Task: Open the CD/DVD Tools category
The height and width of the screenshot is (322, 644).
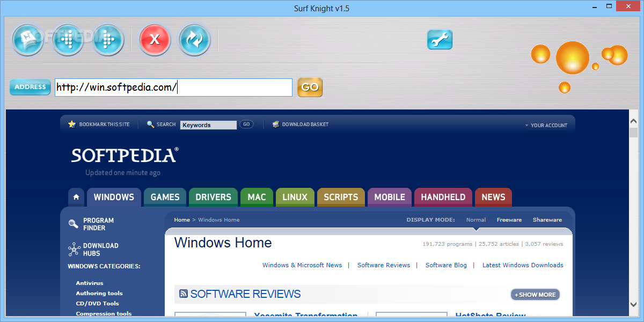Action: point(98,303)
